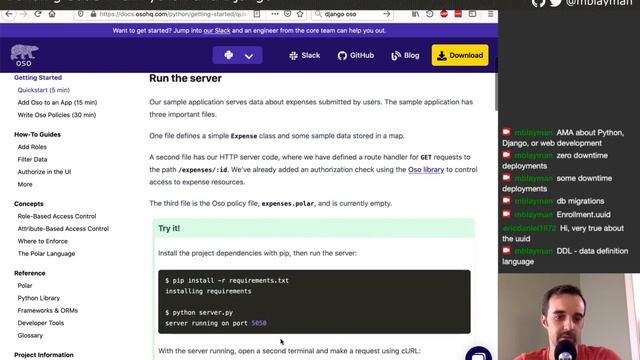The image size is (640, 360).
Task: Open the How-To Guides section
Action: click(37, 135)
